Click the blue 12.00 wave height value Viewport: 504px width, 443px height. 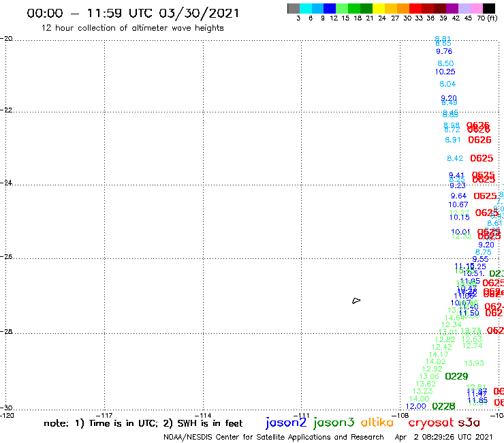coord(416,406)
